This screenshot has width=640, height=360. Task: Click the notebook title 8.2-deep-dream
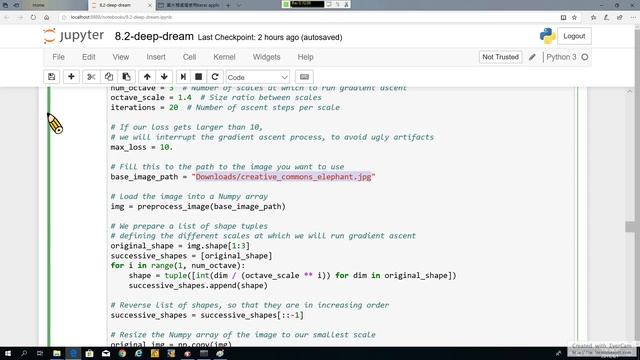(x=154, y=36)
